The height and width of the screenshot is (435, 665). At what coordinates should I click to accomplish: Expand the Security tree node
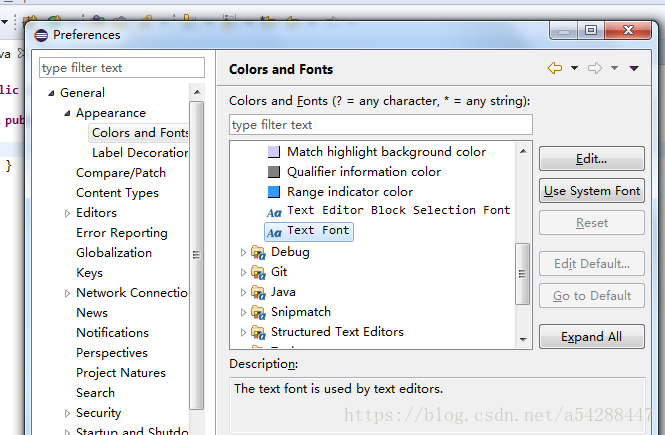pyautogui.click(x=67, y=413)
